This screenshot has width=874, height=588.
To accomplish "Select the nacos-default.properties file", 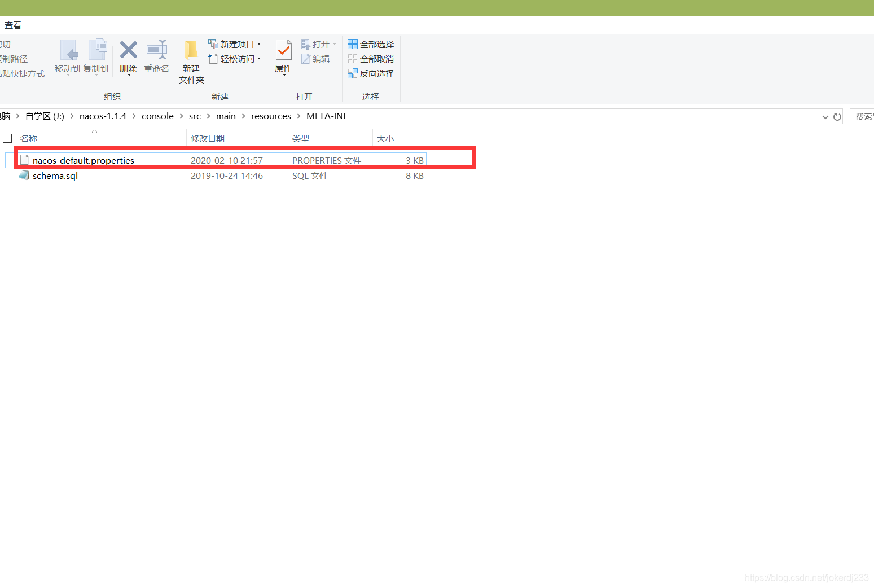I will pyautogui.click(x=216, y=160).
